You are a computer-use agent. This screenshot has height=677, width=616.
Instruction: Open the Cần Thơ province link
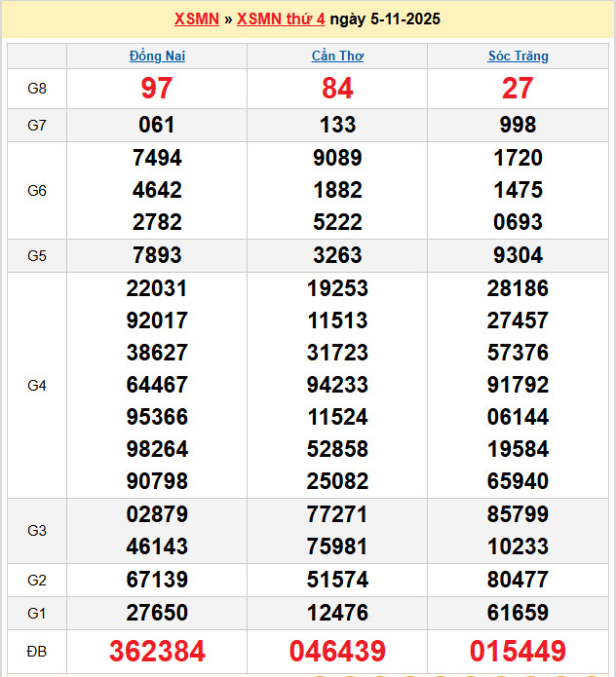click(x=337, y=56)
